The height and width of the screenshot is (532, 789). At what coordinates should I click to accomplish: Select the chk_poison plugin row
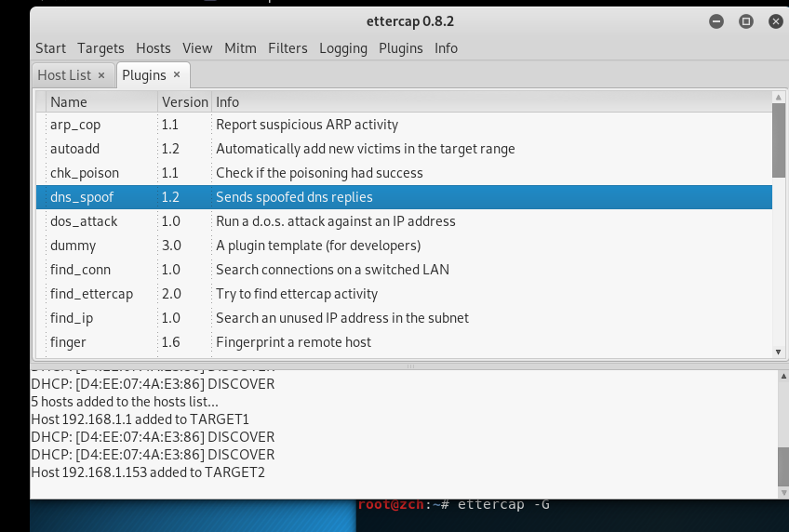tap(404, 173)
